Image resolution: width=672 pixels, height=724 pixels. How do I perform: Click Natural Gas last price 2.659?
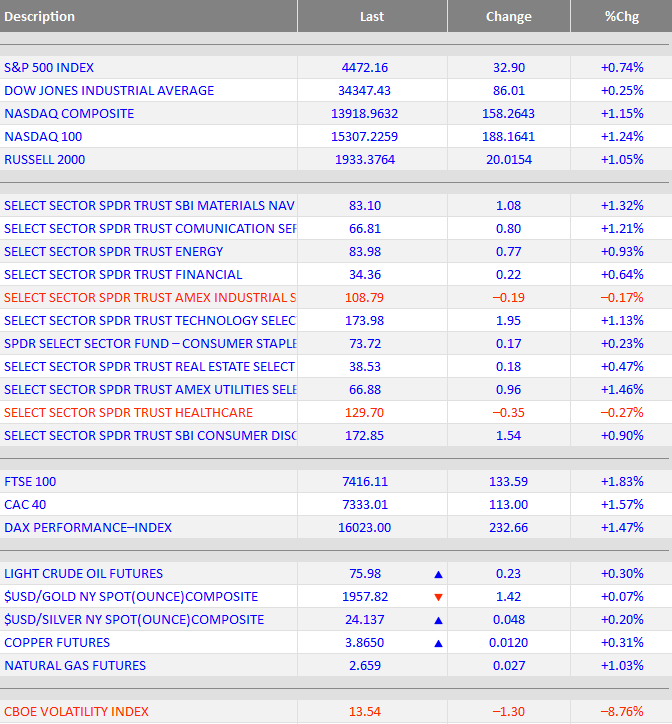pyautogui.click(x=365, y=666)
